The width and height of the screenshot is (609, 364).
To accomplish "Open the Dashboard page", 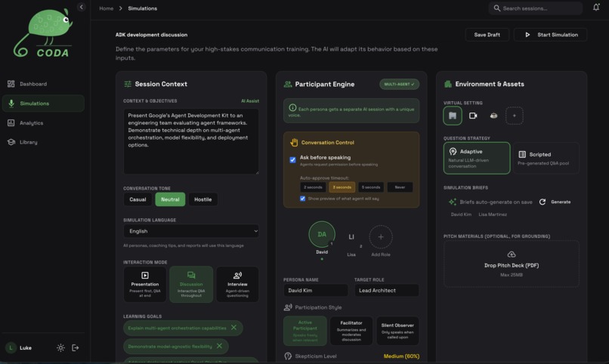I will click(43, 84).
